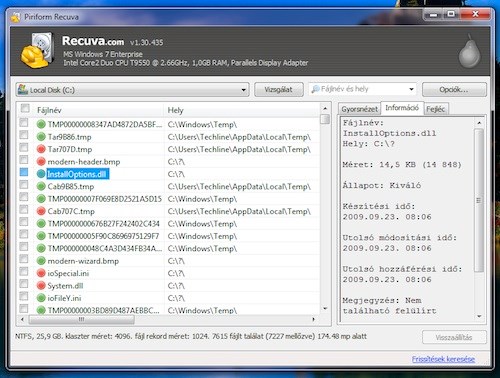Click the Piriform Recuva title bar icon
This screenshot has width=500, height=378.
click(x=15, y=17)
